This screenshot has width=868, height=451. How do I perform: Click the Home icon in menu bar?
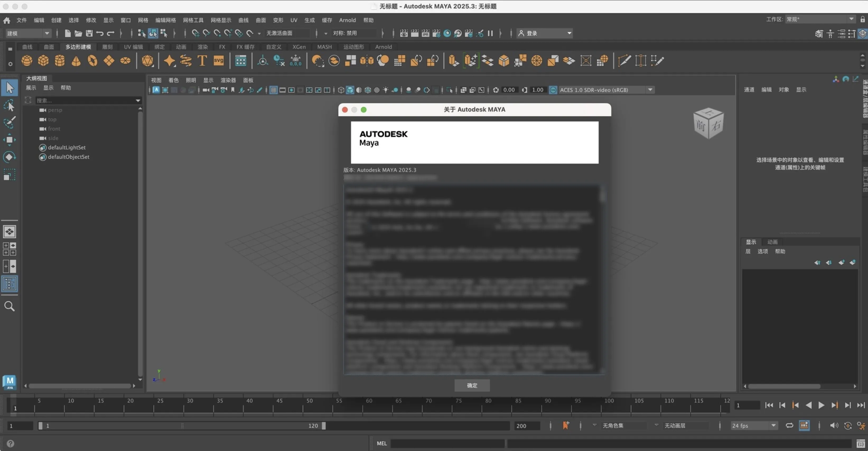6,20
